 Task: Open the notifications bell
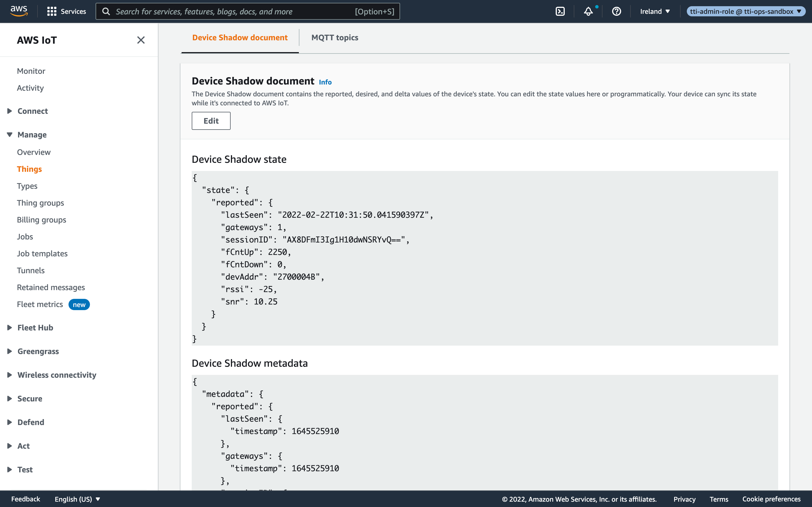click(x=588, y=11)
